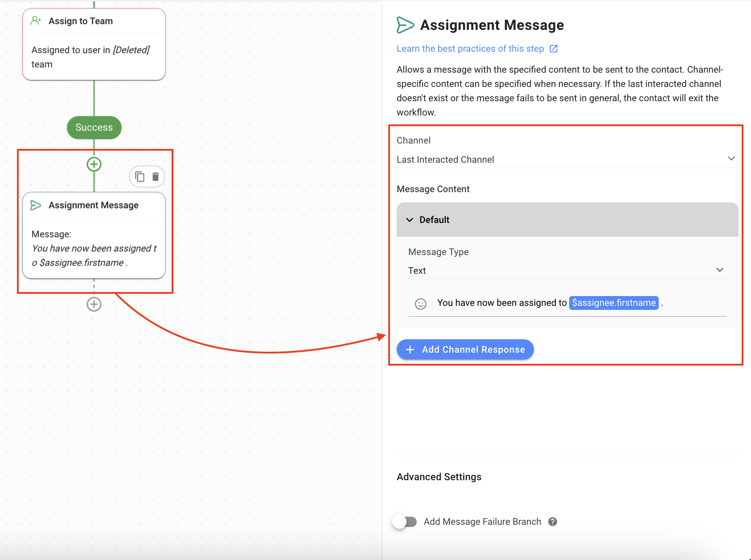
Task: Open the Message Type Text dropdown
Action: click(x=566, y=270)
